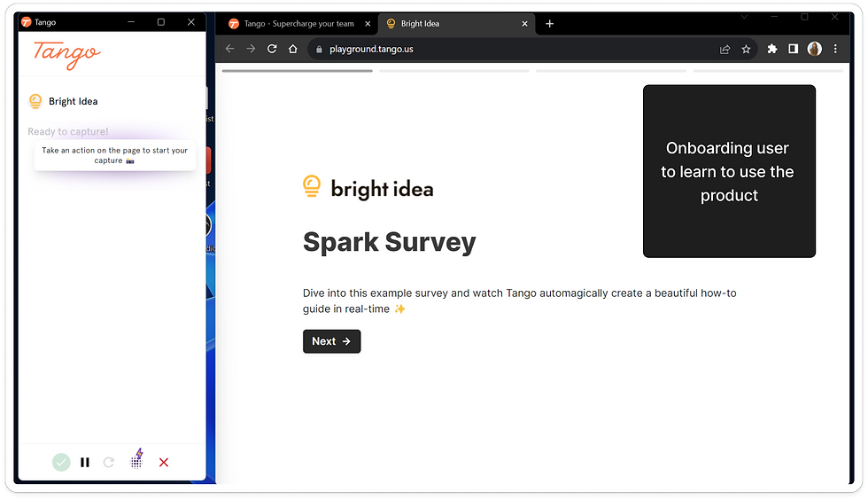Click the Spark Survey heading
The height and width of the screenshot is (500, 868).
click(389, 242)
